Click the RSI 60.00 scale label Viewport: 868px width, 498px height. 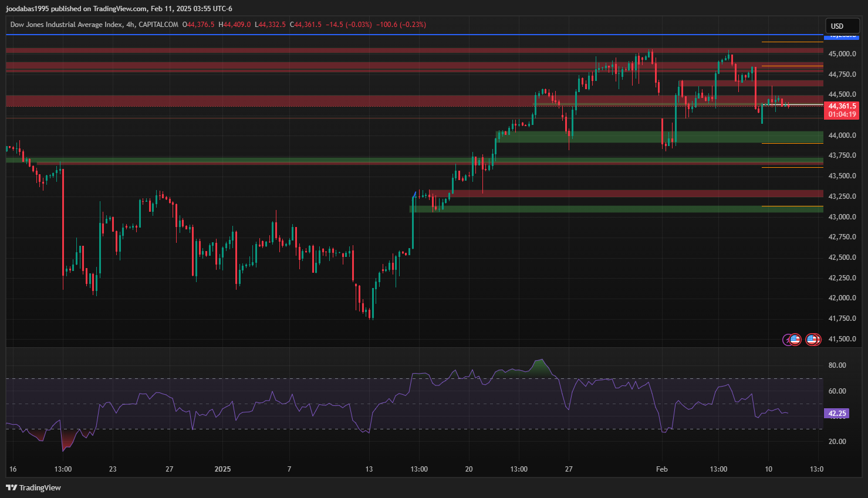[x=837, y=391]
